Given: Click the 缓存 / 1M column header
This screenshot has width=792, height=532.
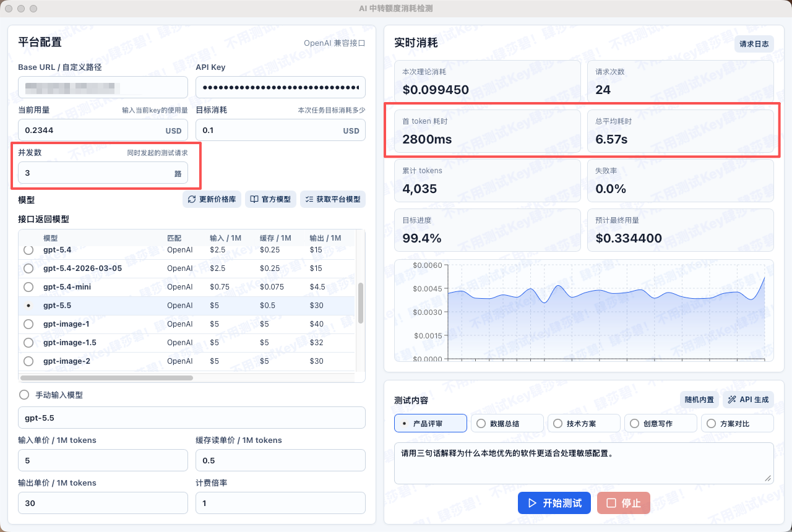Looking at the screenshot, I should [x=275, y=238].
